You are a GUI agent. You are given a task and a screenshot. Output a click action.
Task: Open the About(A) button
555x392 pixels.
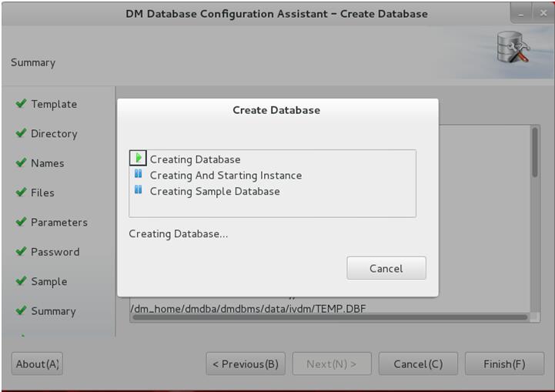[x=37, y=364]
